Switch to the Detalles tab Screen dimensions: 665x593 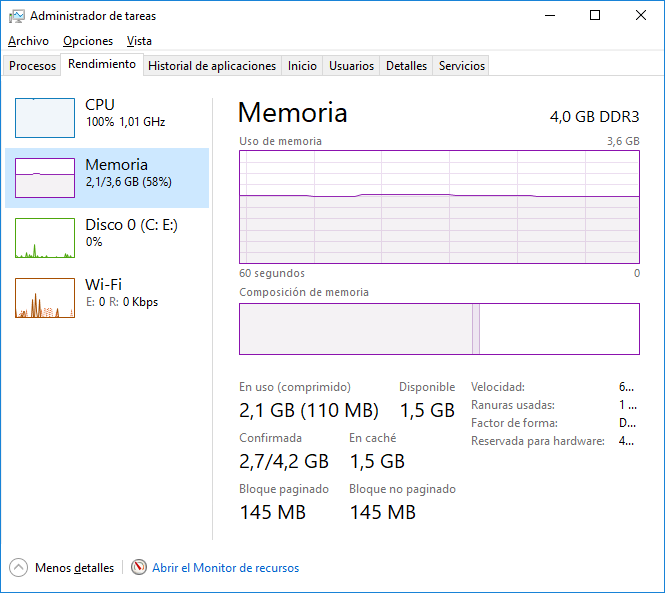click(x=407, y=66)
